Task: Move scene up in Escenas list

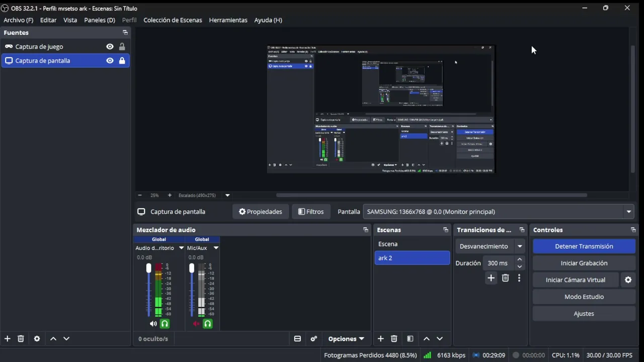Action: (x=427, y=339)
